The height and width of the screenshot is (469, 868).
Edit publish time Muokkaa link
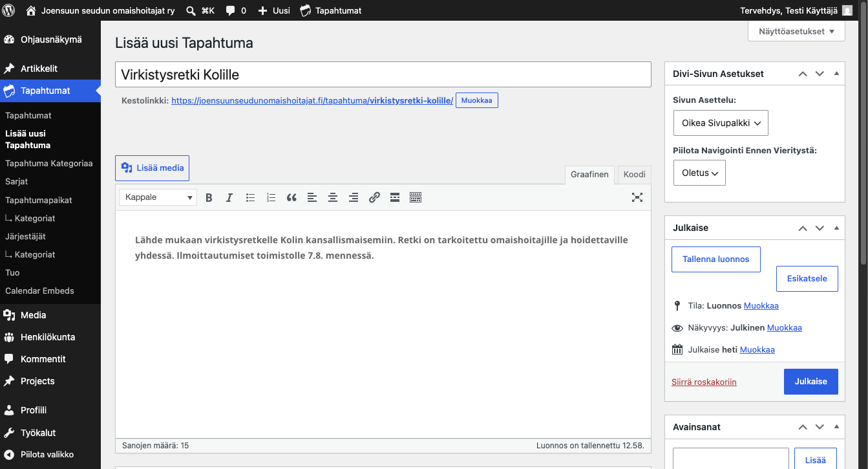coord(757,350)
